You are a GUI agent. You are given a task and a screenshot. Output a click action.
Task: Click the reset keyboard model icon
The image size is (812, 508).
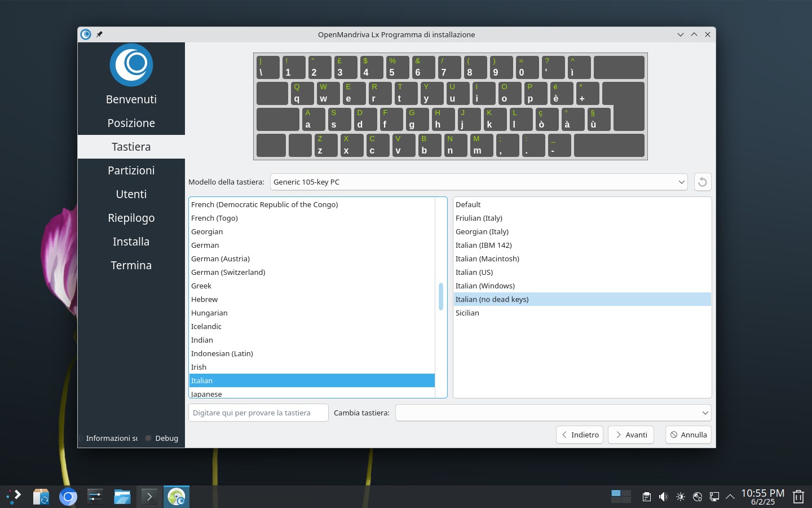pos(702,182)
